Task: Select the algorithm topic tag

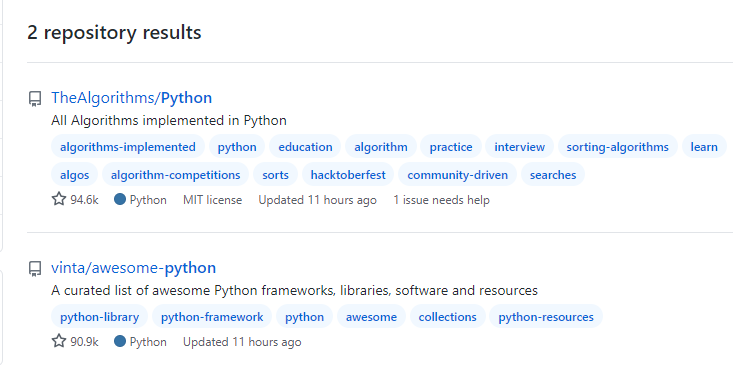Action: point(381,147)
